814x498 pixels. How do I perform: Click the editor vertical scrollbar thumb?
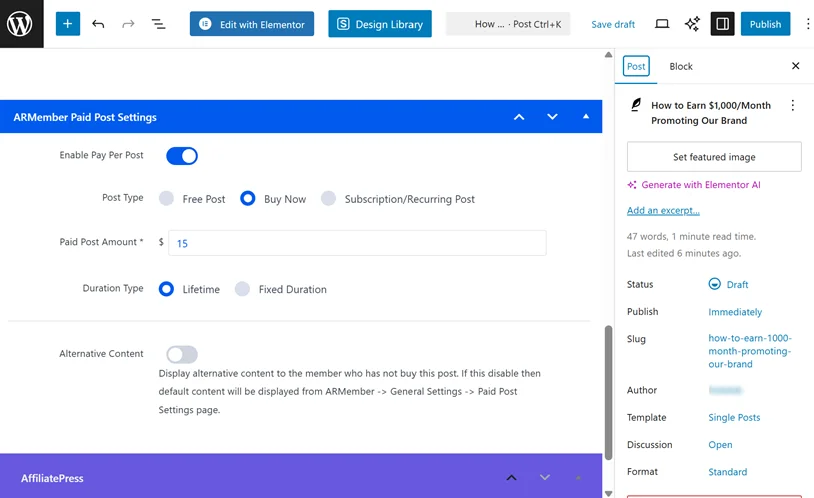click(x=608, y=393)
